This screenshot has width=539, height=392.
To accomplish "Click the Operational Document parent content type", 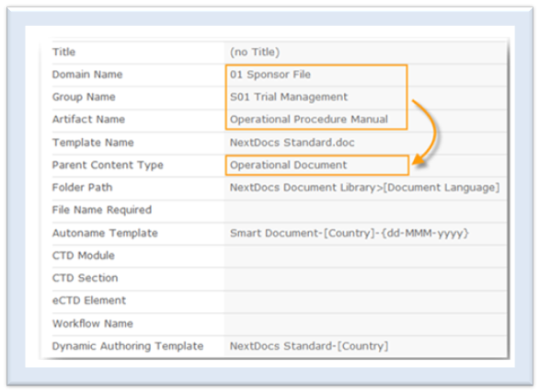I will click(x=289, y=165).
